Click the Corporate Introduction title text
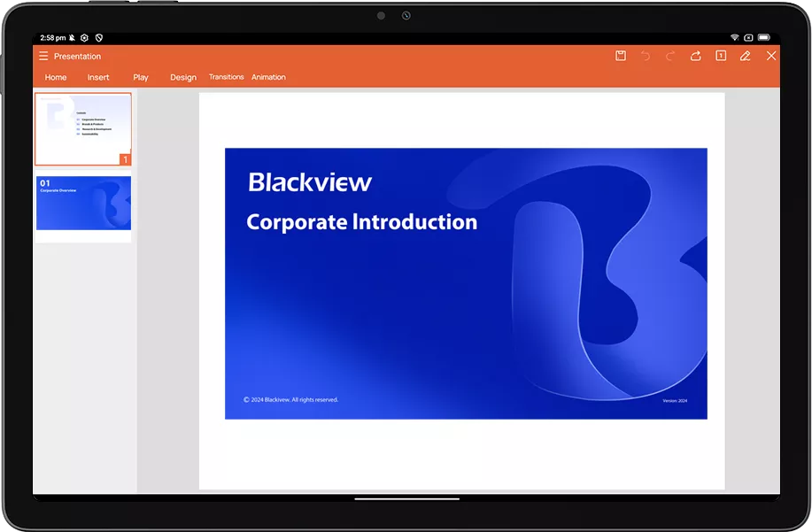The image size is (812, 532). point(361,221)
